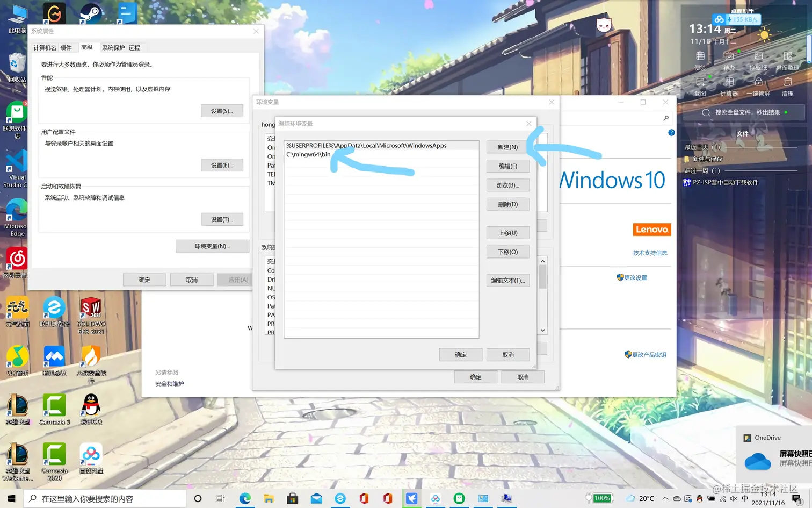Viewport: 812px width, 508px height.
Task: Open the Mail app from the taskbar
Action: [316, 498]
